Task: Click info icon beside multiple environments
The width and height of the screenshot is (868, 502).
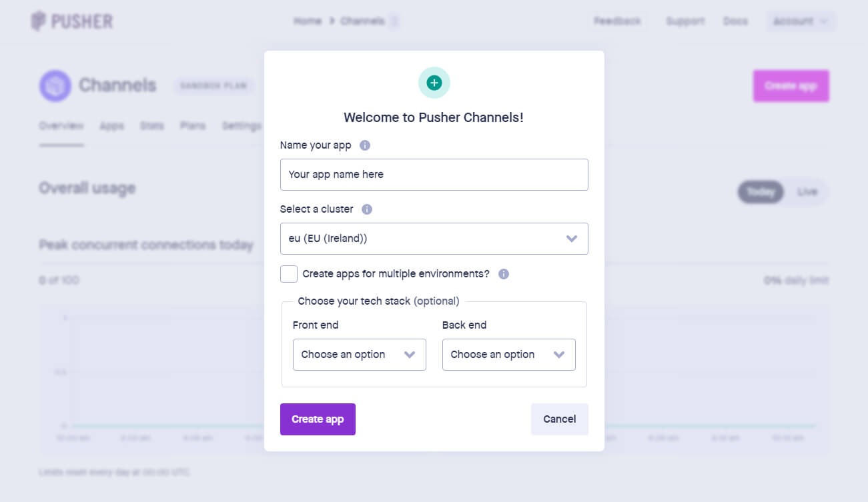Action: coord(504,274)
